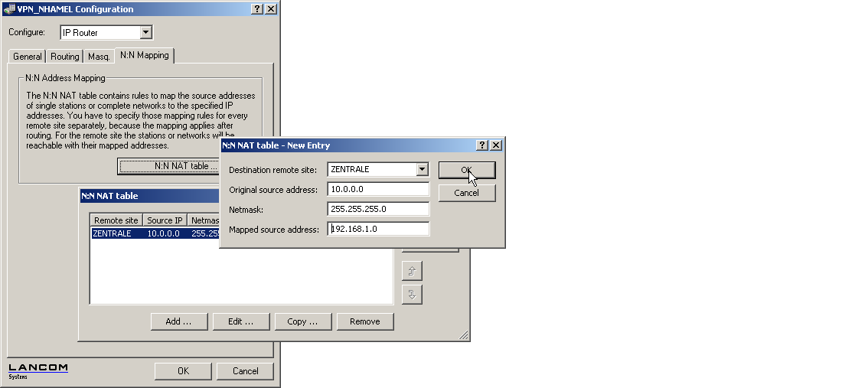This screenshot has width=868, height=388.
Task: Select the Masq. tab
Action: click(99, 57)
